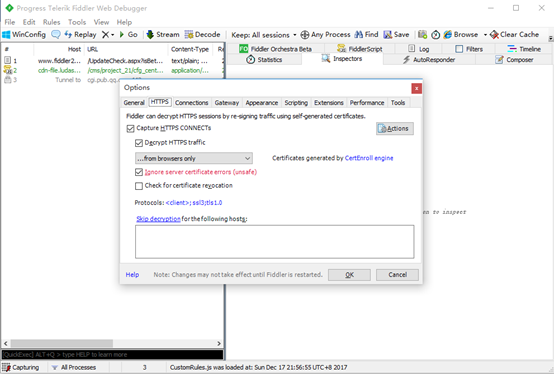Save sessions with the Save button
The image size is (554, 374).
[x=396, y=35]
